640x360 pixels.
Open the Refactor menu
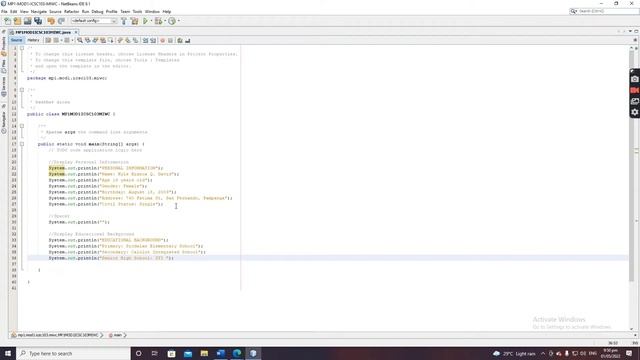(x=71, y=11)
